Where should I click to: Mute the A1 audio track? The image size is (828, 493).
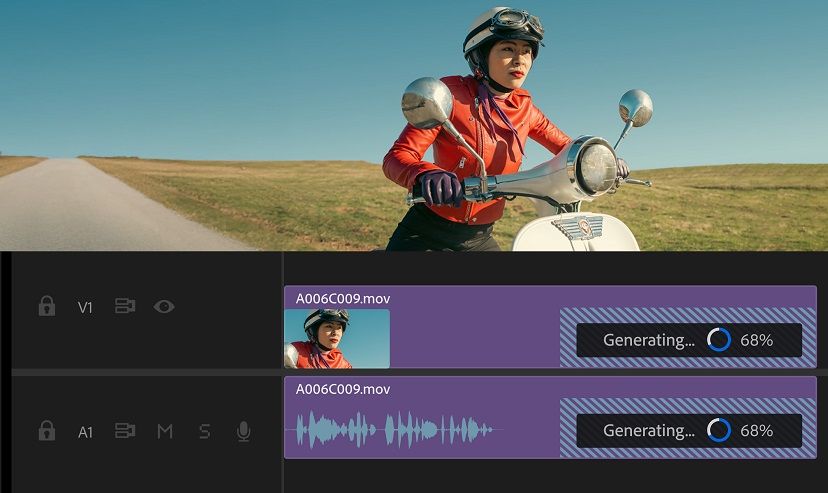tap(165, 431)
